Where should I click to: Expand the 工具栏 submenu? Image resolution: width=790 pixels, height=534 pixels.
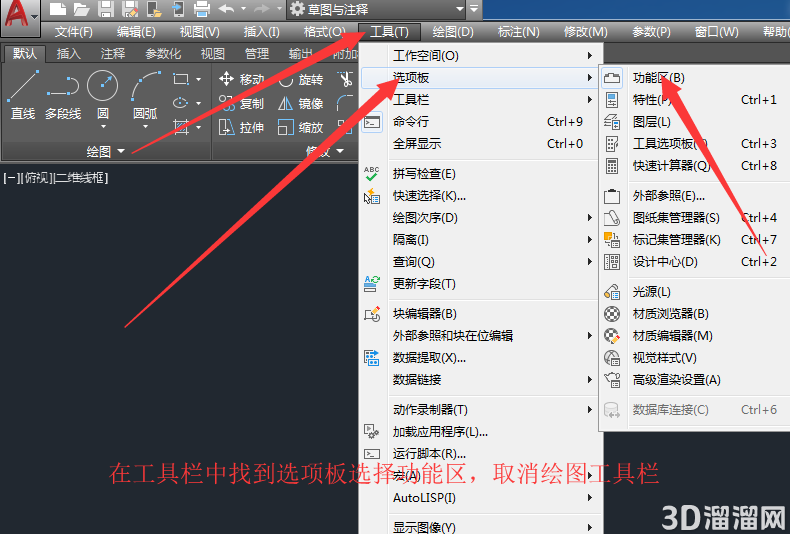(480, 100)
